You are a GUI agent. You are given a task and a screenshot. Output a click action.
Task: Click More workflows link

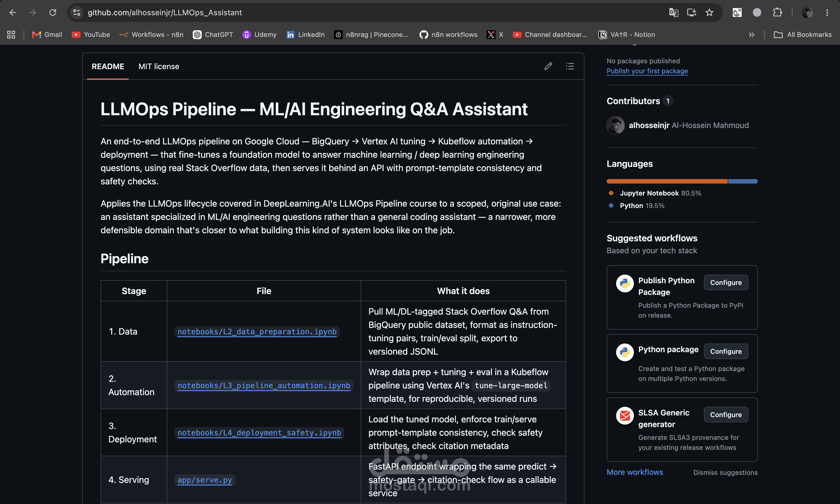coord(634,472)
